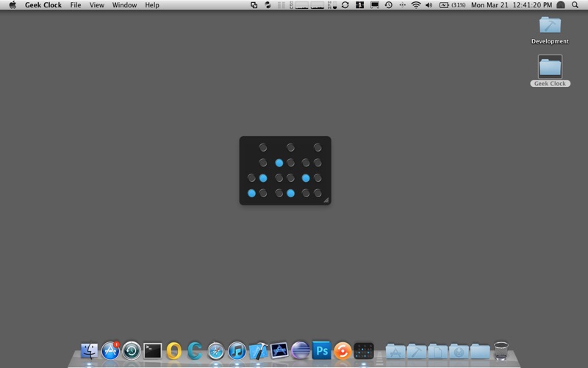Open Terminal from the dock
588x368 pixels.
coord(153,351)
